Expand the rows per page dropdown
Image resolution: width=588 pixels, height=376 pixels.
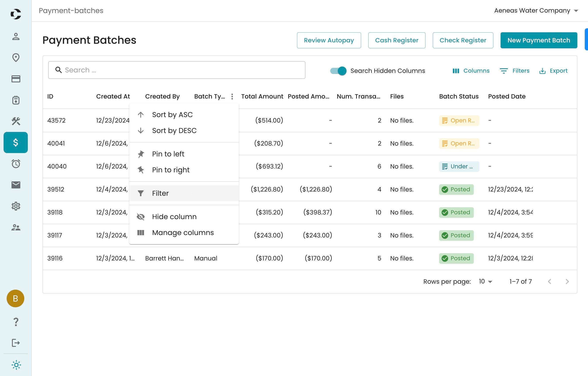pyautogui.click(x=486, y=281)
